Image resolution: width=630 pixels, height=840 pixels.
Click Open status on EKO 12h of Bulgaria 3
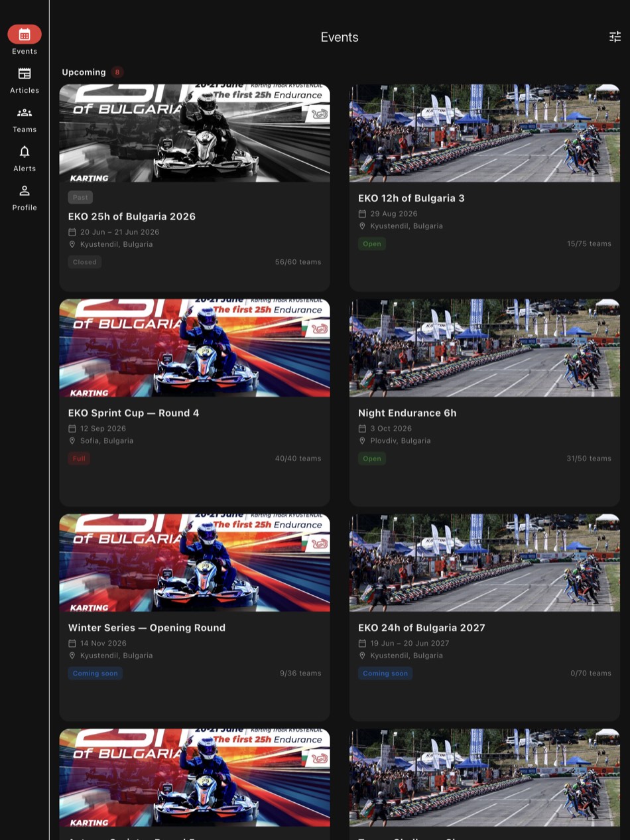(x=372, y=244)
